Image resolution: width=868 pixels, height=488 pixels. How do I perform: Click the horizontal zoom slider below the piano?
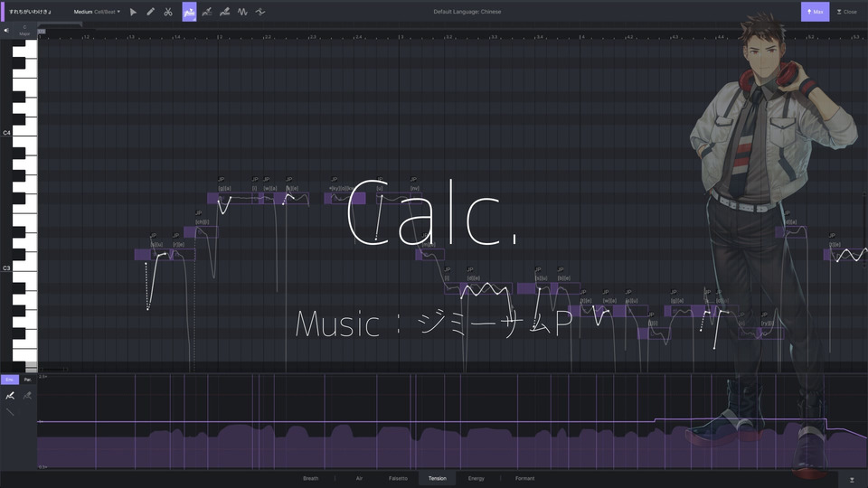[x=52, y=369]
